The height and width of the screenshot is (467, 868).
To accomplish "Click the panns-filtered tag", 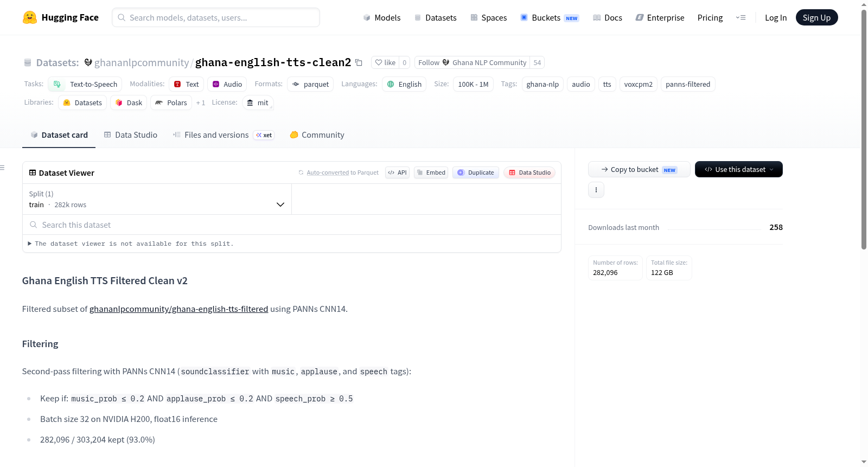I will [x=688, y=84].
